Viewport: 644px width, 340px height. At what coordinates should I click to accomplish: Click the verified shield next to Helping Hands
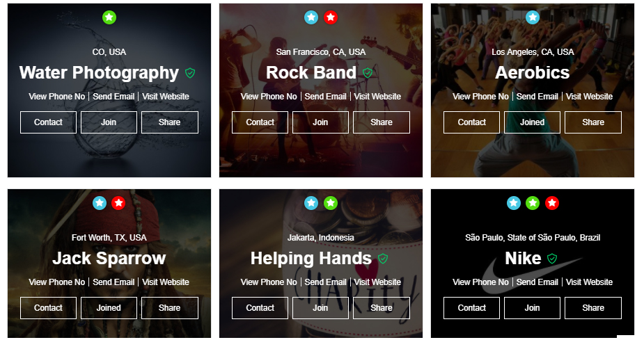coord(383,259)
